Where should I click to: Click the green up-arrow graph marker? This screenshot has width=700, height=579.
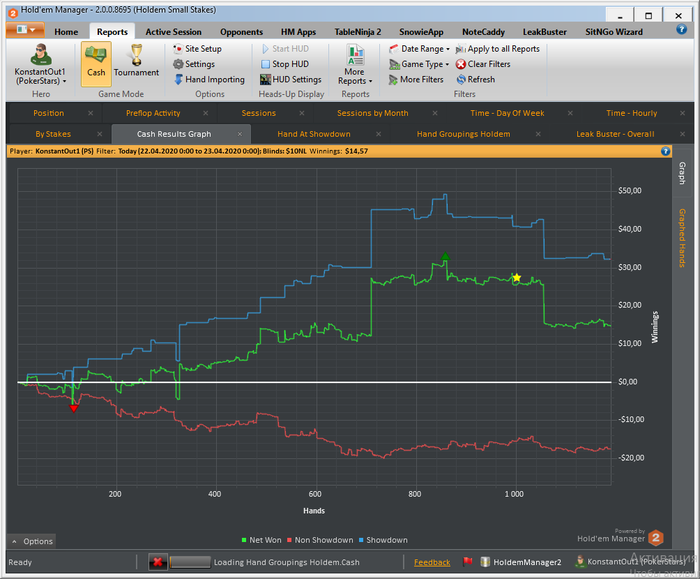pos(445,256)
